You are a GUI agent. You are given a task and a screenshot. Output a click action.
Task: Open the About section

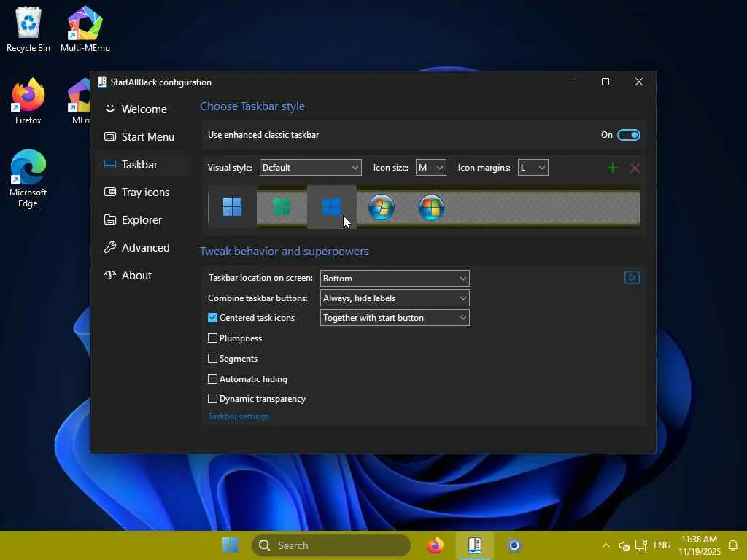[144, 275]
